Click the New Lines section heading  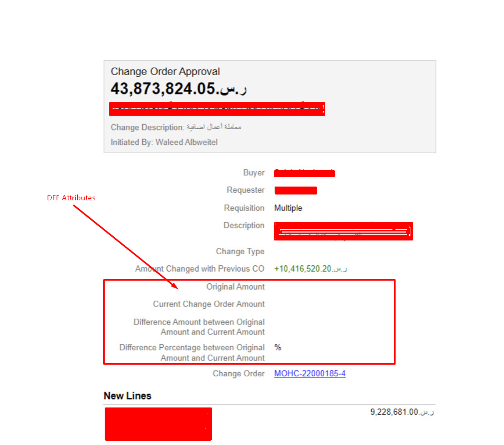[x=127, y=395]
